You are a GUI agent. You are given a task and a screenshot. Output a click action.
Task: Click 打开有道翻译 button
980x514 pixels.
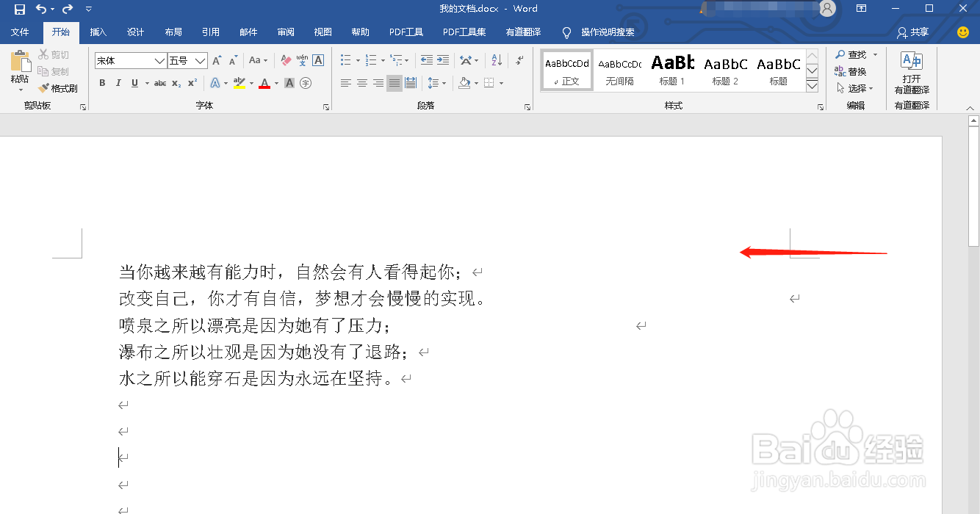[x=911, y=71]
